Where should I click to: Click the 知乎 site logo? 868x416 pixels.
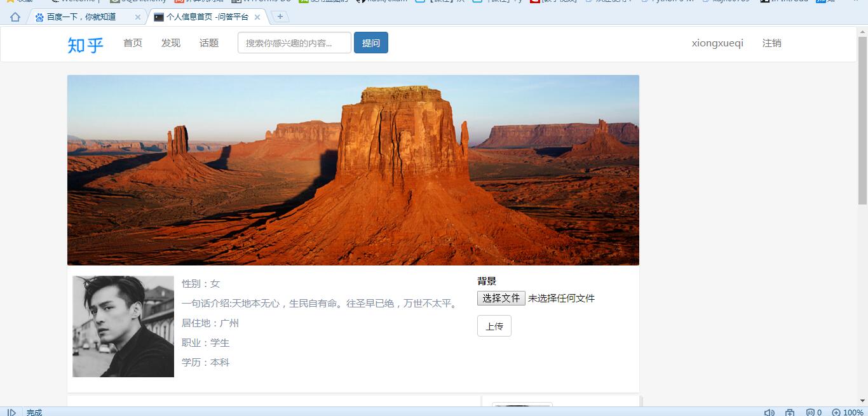point(85,44)
